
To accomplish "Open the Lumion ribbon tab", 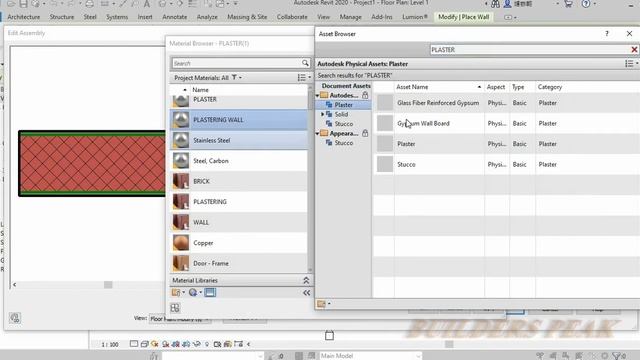I will pos(415,17).
